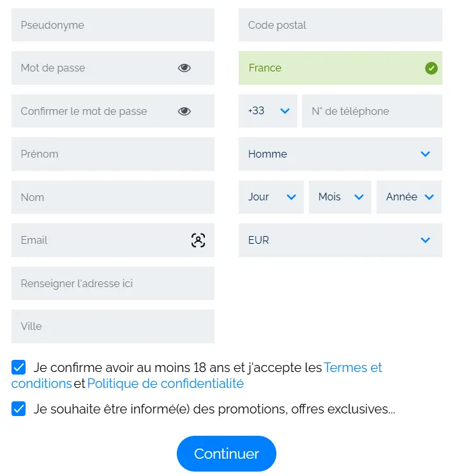This screenshot has width=457, height=476.
Task: Select the Prénom text field
Action: click(112, 154)
